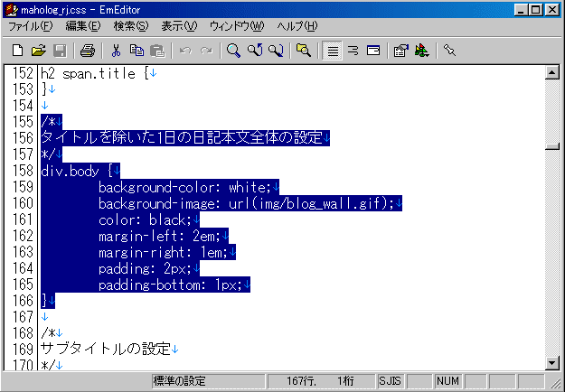Click 'background-color: white;' line

[x=184, y=188]
